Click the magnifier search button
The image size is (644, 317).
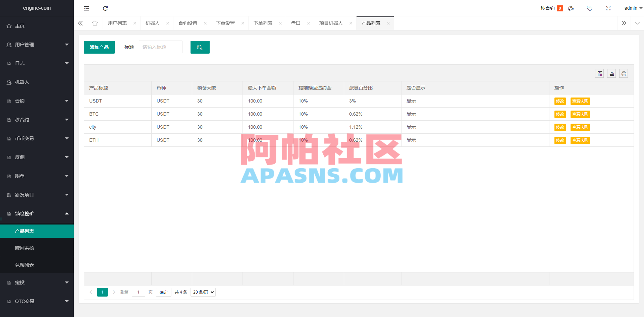[x=200, y=47]
